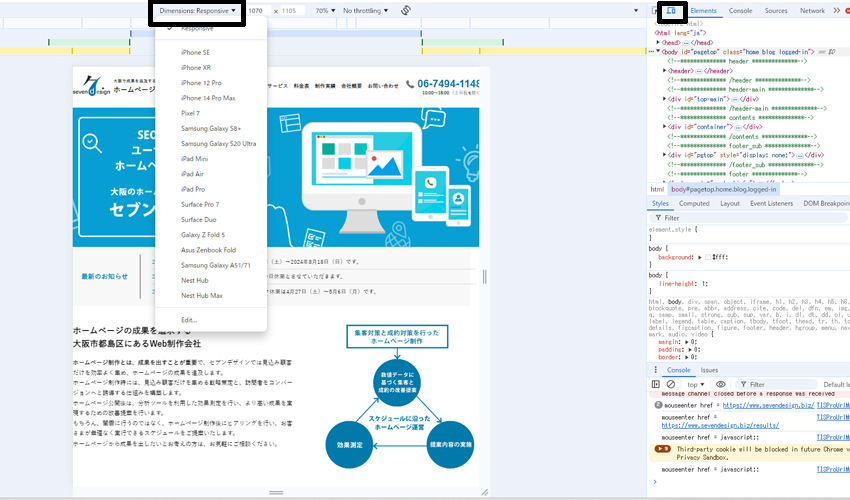Click the 最新のお知らせ link
The width and height of the screenshot is (850, 500).
point(105,276)
